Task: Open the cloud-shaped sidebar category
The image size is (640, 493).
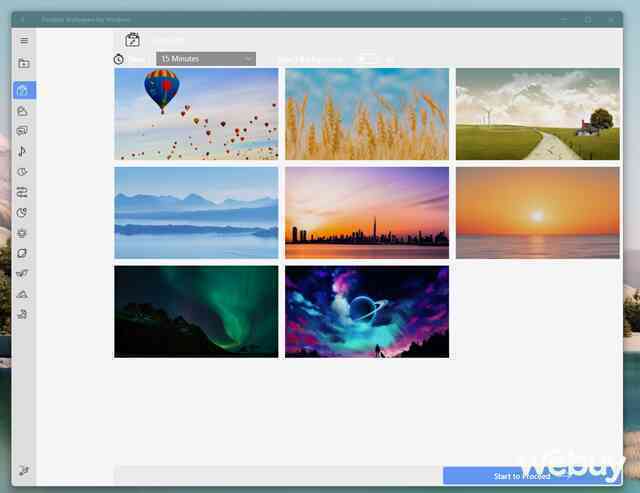Action: 22,111
